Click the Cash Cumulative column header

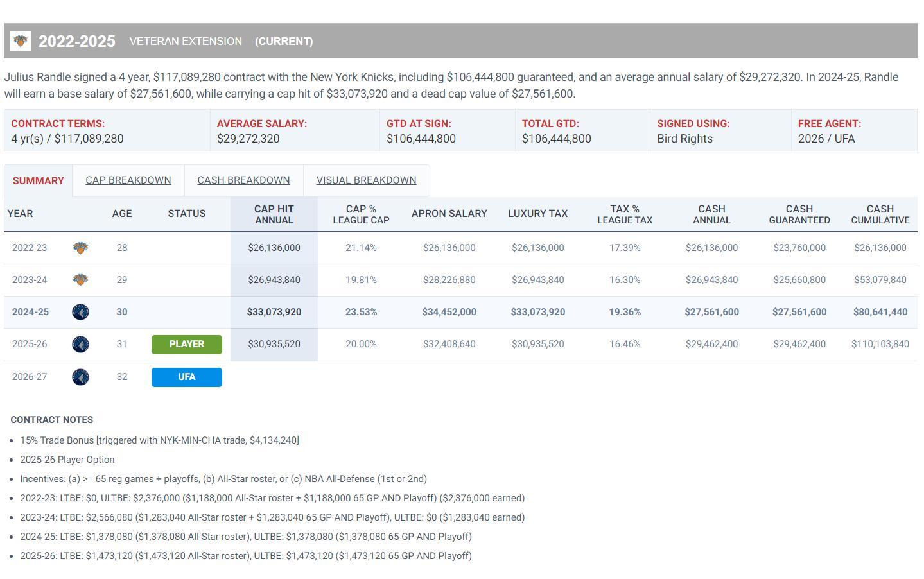[880, 214]
